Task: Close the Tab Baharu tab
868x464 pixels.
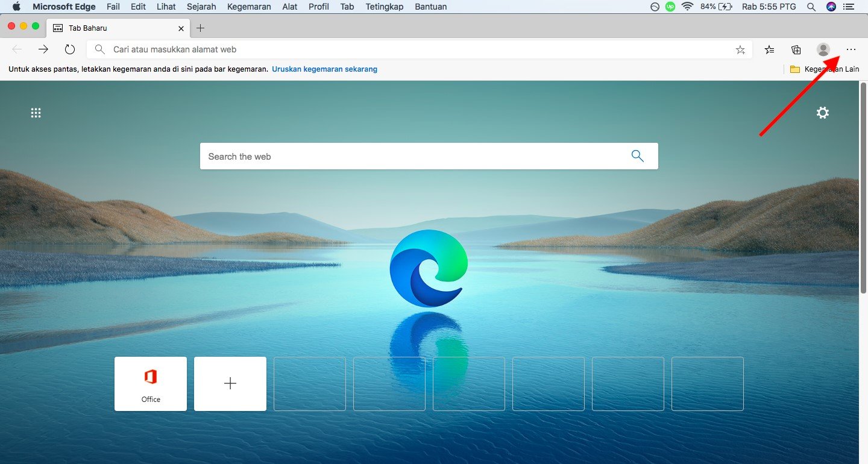Action: [x=181, y=28]
